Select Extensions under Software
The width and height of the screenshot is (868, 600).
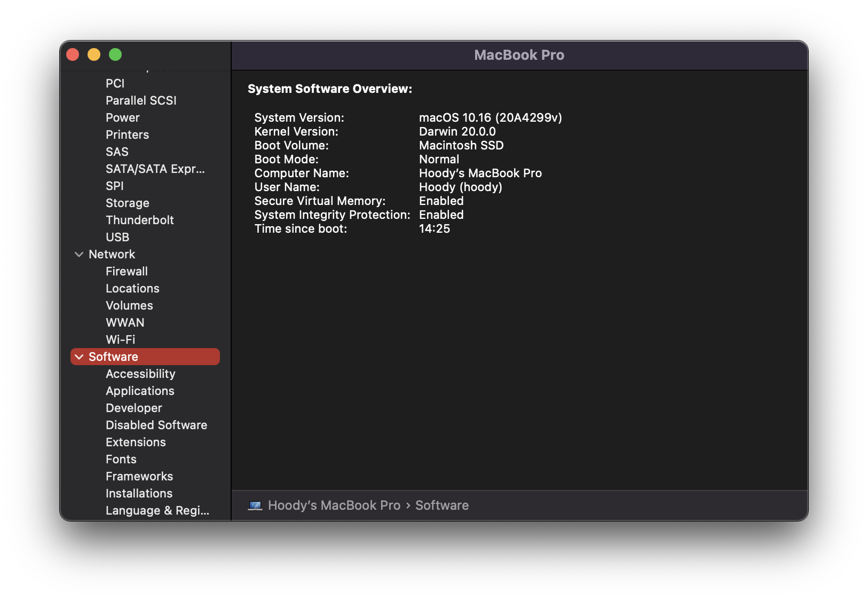(x=136, y=442)
